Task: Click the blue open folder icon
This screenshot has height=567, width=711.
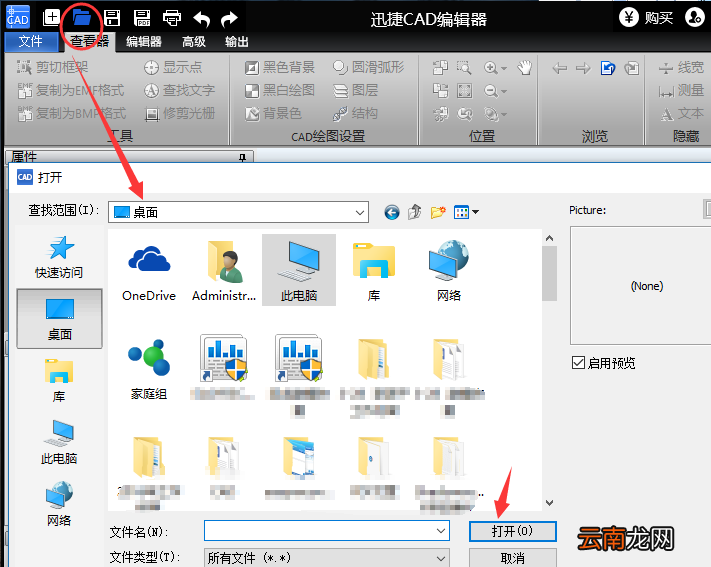Action: tap(82, 18)
